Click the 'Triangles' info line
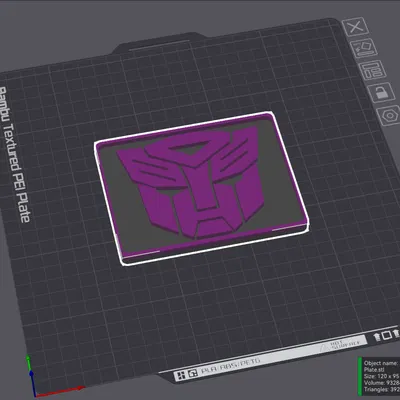The width and height of the screenshot is (400, 400). pos(382,389)
